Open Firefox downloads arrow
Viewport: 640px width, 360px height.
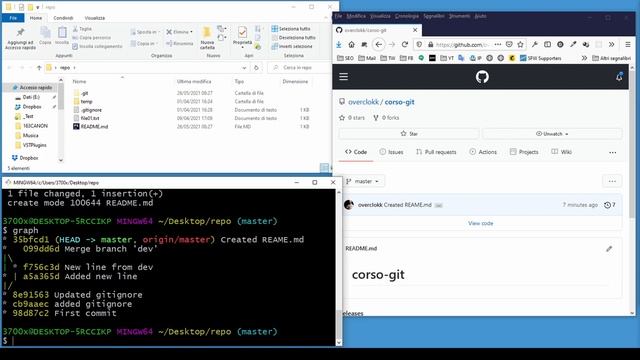coord(338,44)
